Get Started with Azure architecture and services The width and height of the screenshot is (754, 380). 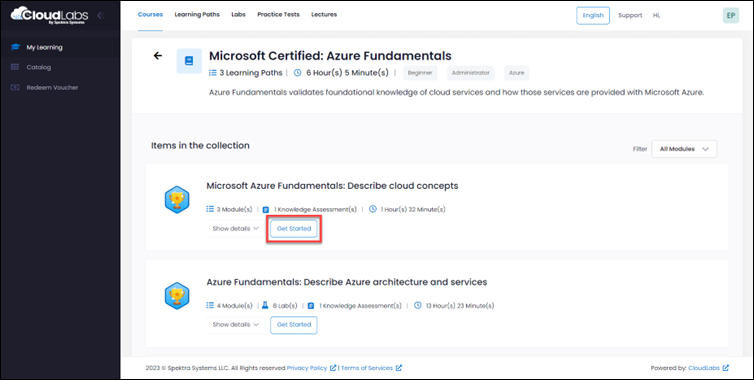click(294, 325)
